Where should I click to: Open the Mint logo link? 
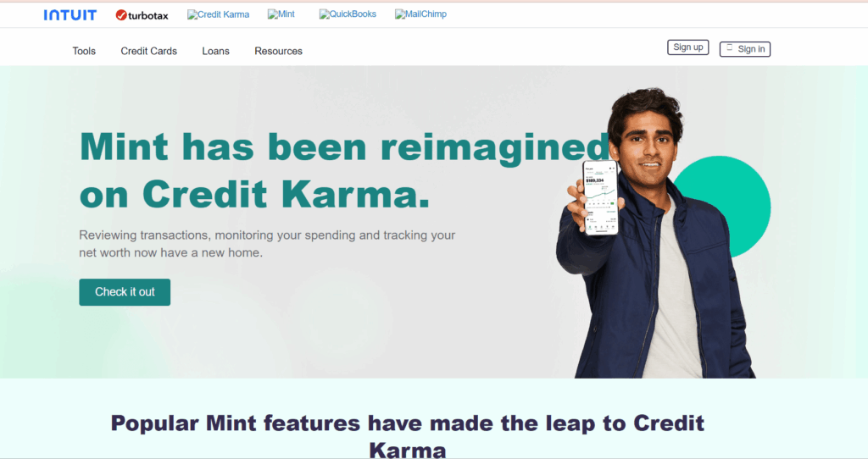tap(281, 14)
